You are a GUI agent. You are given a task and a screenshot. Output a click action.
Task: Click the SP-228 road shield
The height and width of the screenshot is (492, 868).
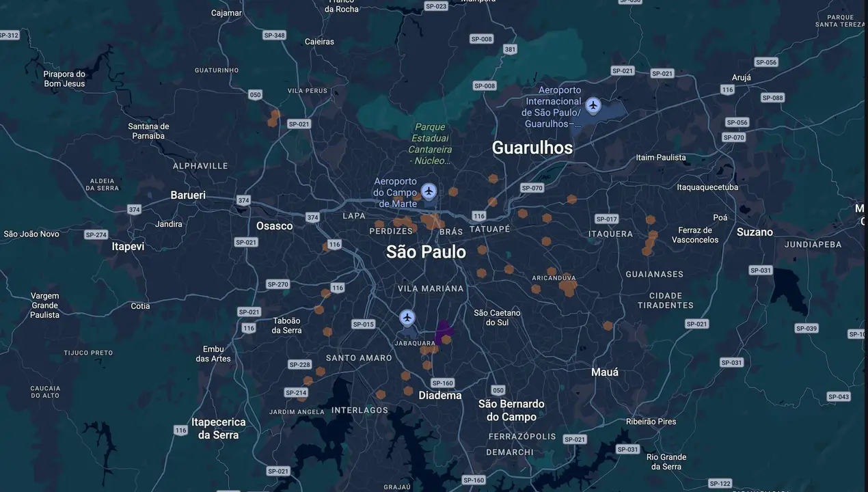[x=299, y=364]
